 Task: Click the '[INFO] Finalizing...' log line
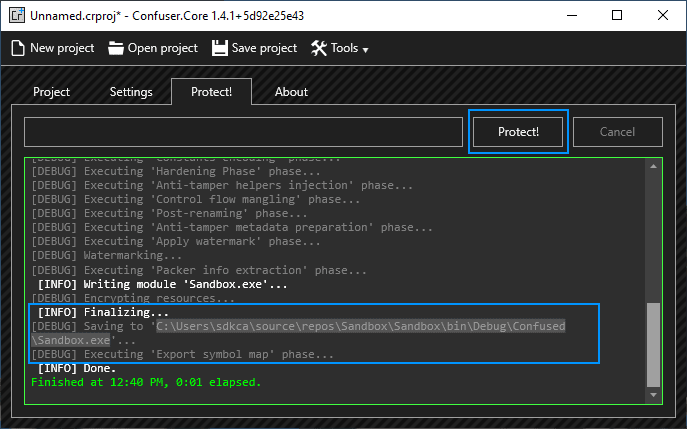point(103,312)
